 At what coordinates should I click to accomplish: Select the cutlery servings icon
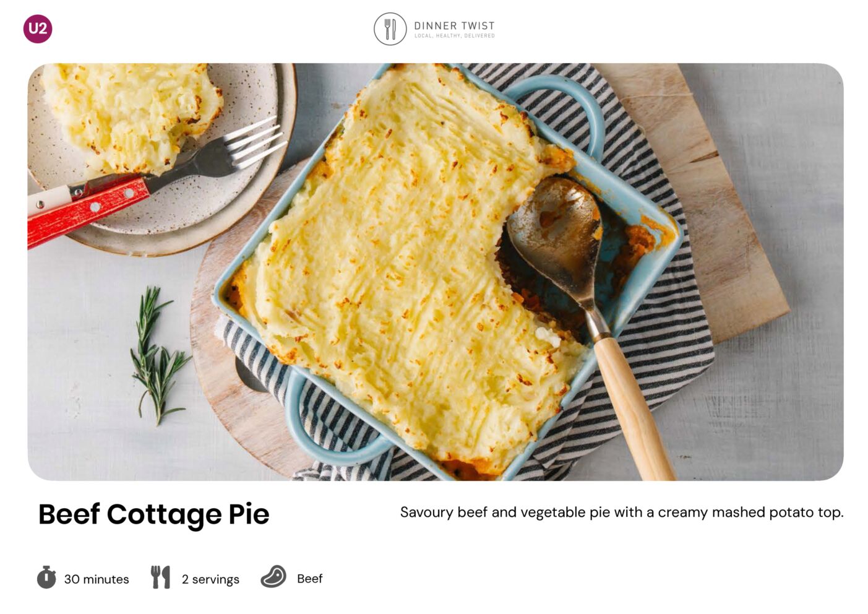160,577
